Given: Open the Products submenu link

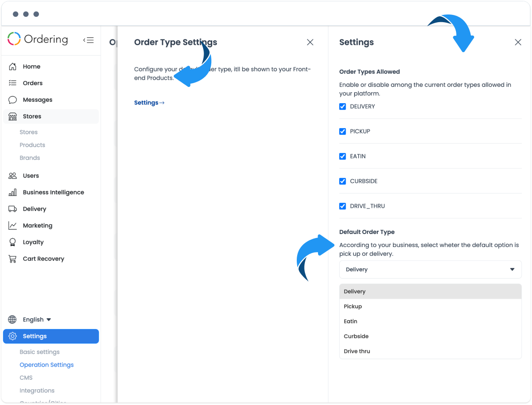Looking at the screenshot, I should (32, 145).
